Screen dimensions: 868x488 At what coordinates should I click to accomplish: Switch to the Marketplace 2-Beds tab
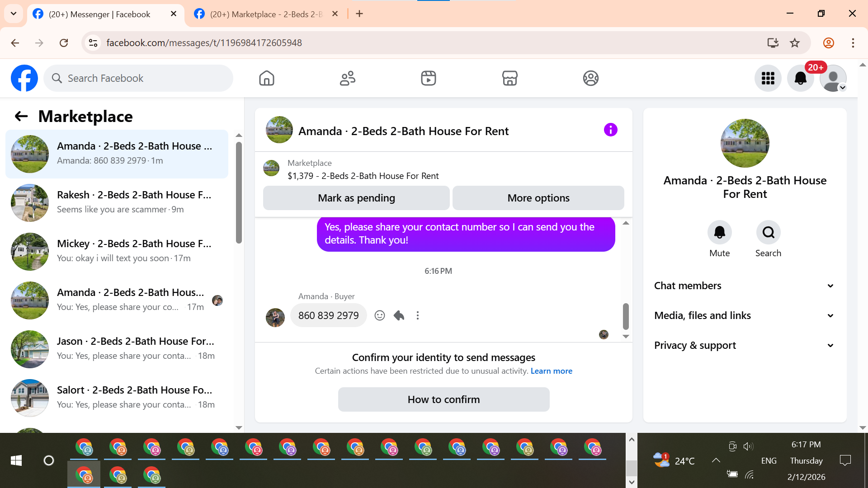266,14
